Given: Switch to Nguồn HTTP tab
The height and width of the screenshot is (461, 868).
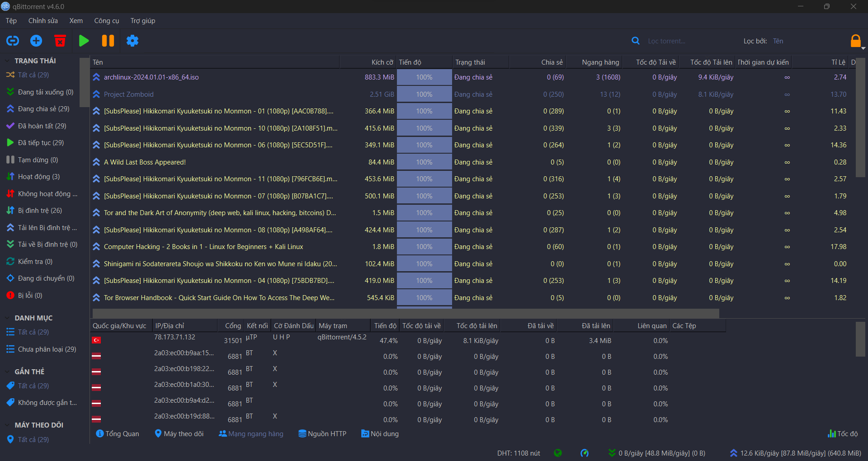Looking at the screenshot, I should [x=322, y=434].
